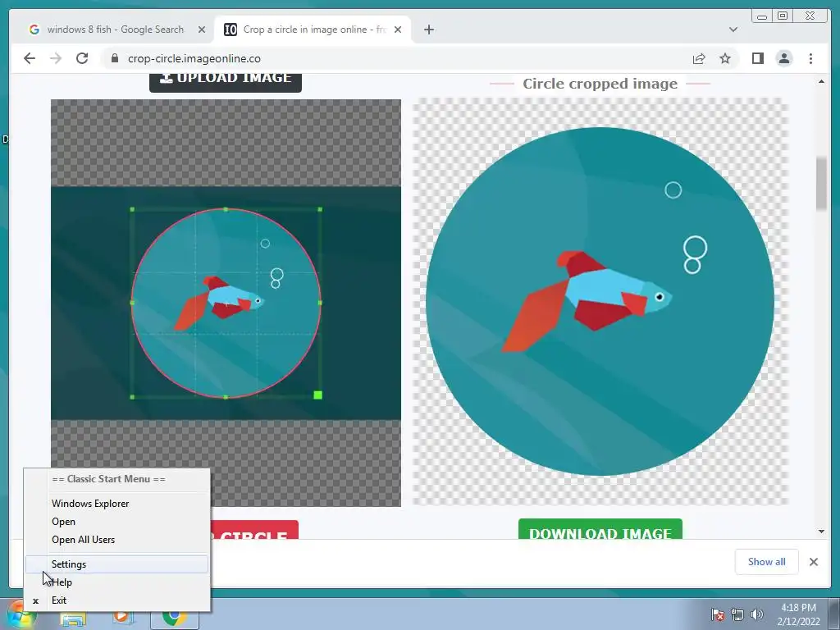Choose Open All Users entry
The image size is (840, 630).
click(x=116, y=540)
